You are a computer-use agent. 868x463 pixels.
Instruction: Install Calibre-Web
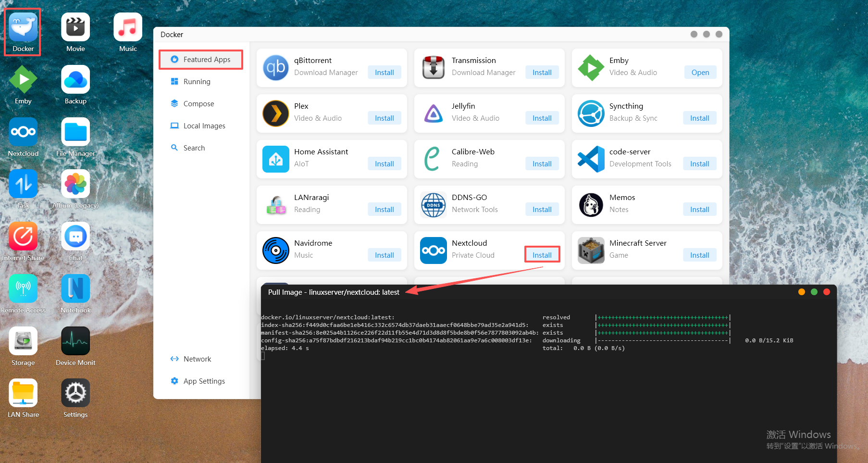point(542,164)
